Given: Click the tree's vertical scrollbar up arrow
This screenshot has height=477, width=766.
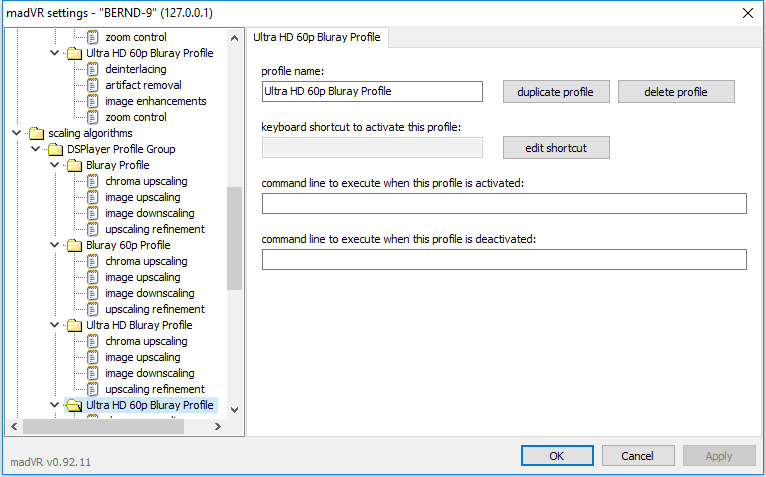Looking at the screenshot, I should tap(234, 38).
